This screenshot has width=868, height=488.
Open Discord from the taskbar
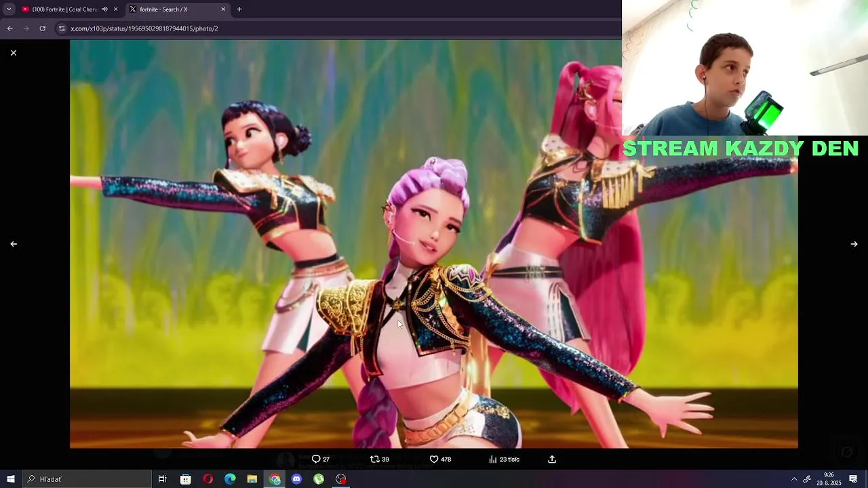296,479
